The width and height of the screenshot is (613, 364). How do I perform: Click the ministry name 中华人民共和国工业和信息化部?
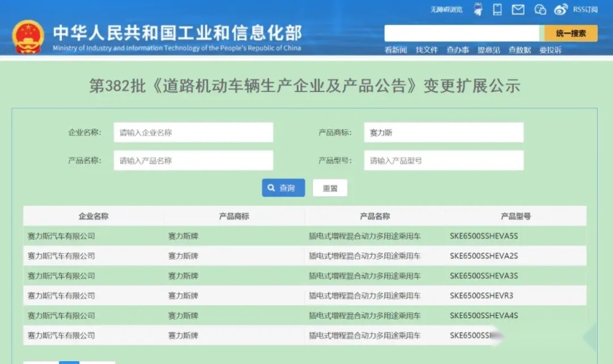coord(178,33)
